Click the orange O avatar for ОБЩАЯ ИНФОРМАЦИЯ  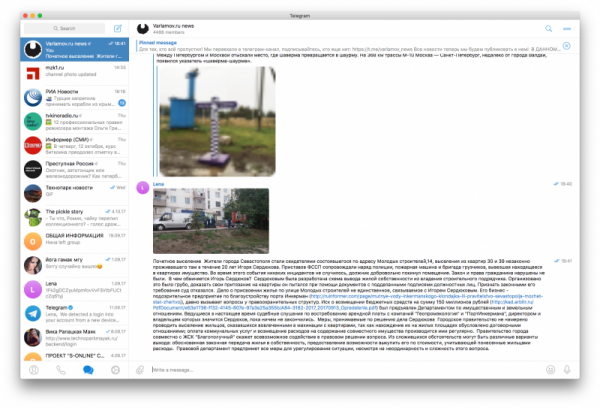[33, 242]
